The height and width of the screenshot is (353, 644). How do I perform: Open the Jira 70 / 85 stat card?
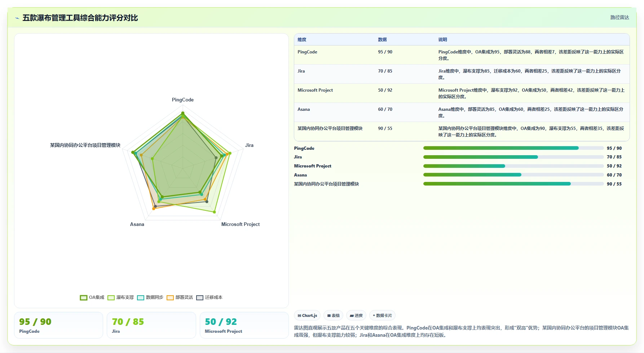click(151, 325)
